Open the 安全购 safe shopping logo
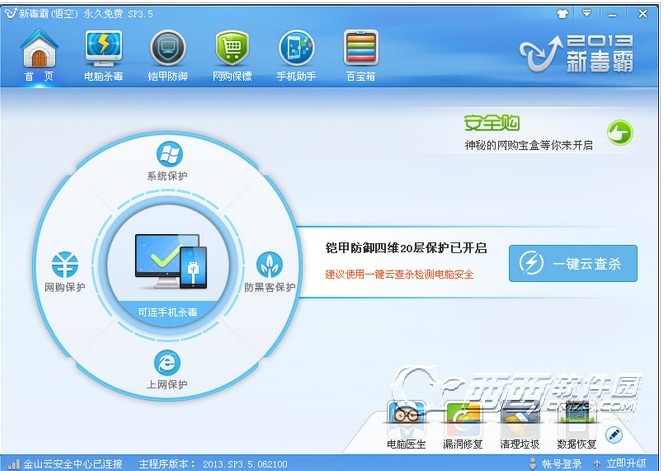This screenshot has height=471, width=664. pyautogui.click(x=492, y=123)
